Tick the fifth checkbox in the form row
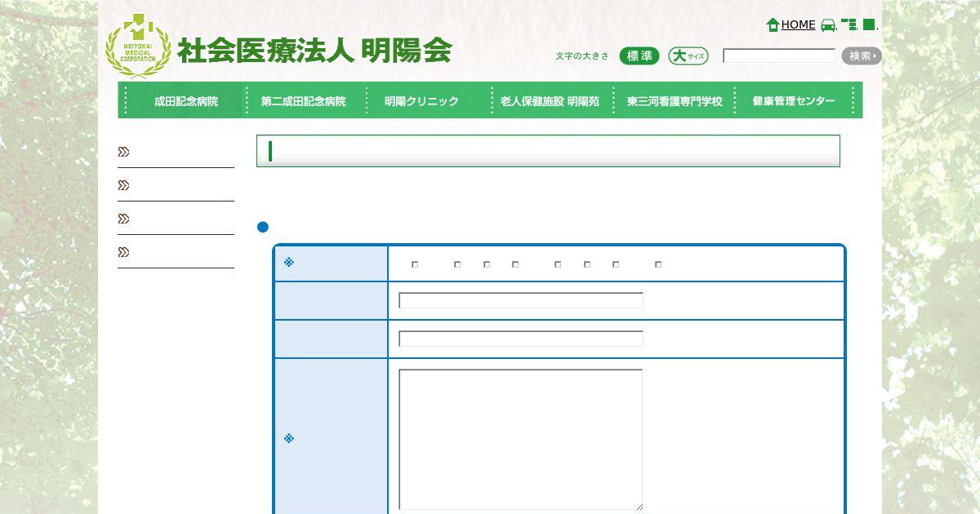This screenshot has width=980, height=514. point(558,264)
